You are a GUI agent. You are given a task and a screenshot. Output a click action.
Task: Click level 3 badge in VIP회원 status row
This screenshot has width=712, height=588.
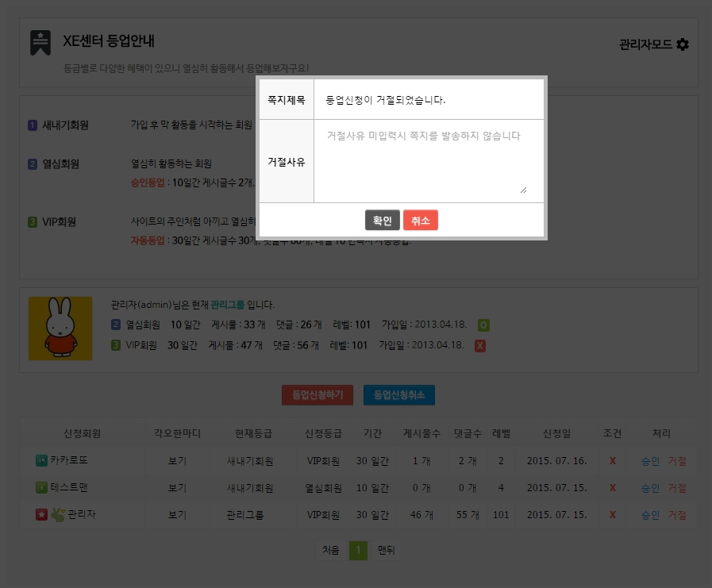pos(116,345)
